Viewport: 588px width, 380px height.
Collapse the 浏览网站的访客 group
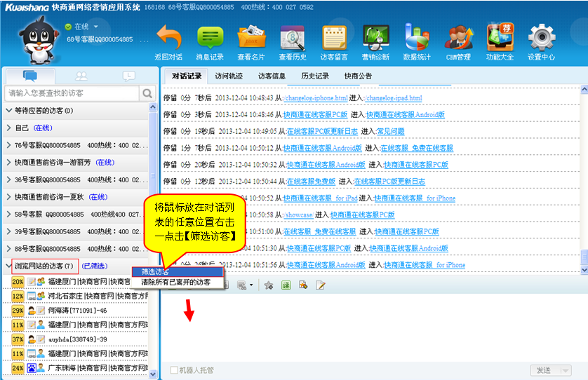pos(9,266)
